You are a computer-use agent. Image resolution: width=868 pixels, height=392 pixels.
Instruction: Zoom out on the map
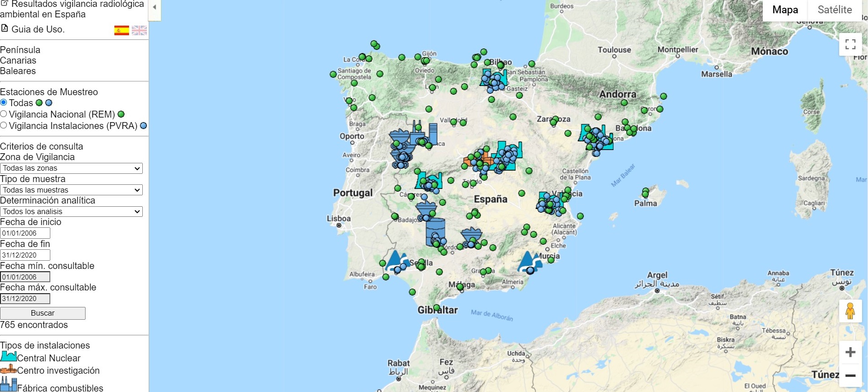coord(851,376)
